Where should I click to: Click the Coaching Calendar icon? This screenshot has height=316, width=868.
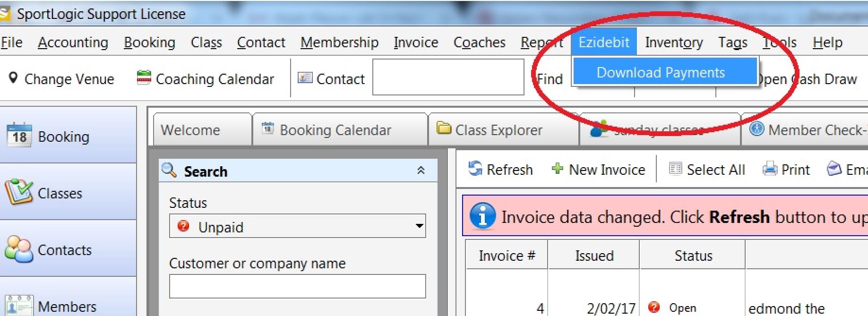[x=144, y=77]
